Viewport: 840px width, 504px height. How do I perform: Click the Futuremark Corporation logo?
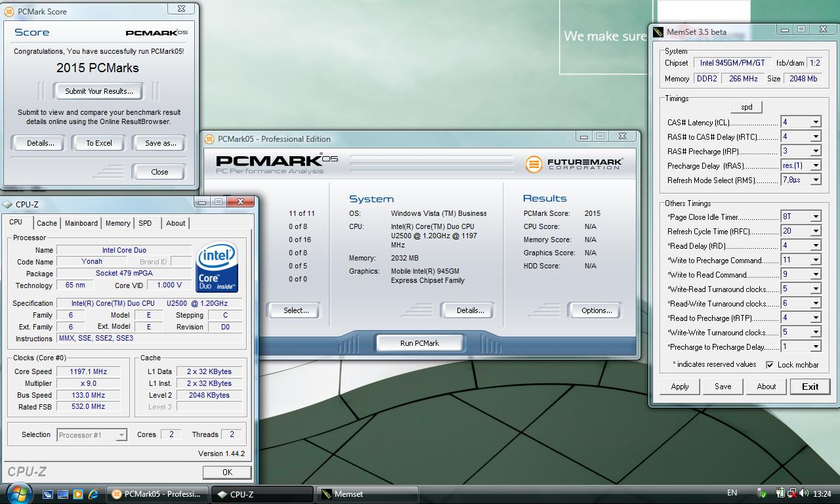[x=574, y=163]
